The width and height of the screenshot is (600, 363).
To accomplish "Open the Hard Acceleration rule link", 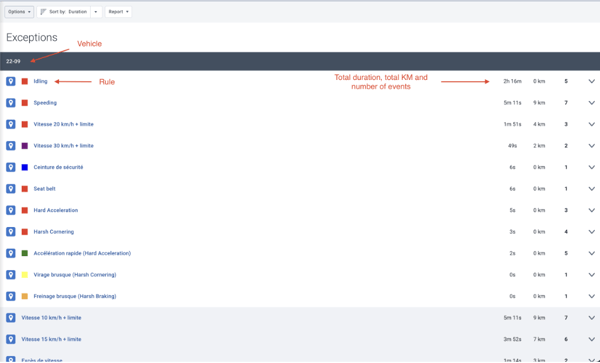I will pyautogui.click(x=55, y=210).
